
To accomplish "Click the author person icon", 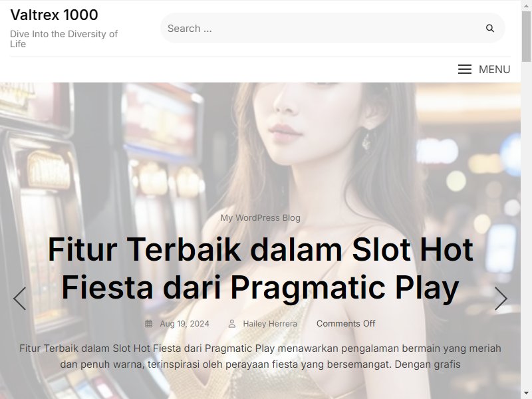I will [x=231, y=324].
